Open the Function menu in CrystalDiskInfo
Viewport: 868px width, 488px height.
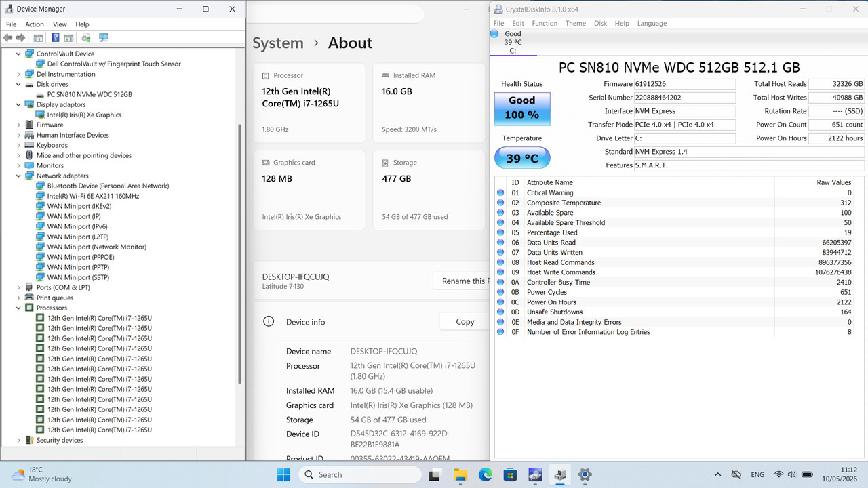pyautogui.click(x=545, y=23)
